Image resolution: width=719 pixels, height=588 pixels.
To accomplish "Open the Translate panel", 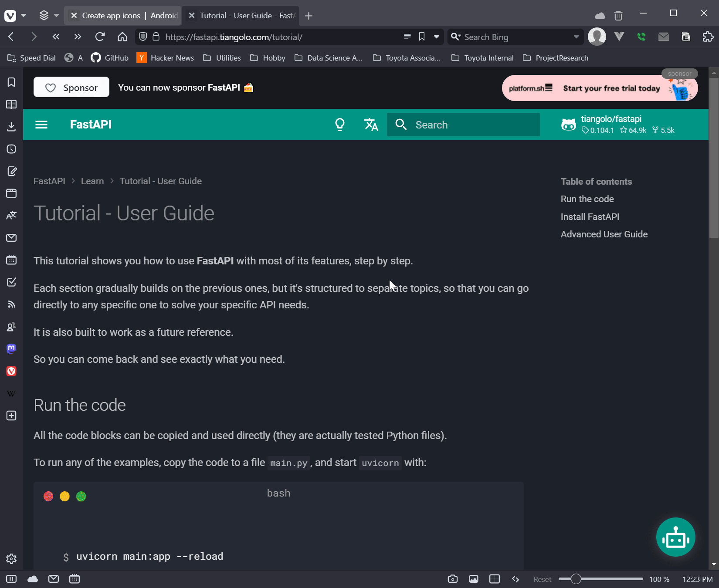I will (x=11, y=216).
